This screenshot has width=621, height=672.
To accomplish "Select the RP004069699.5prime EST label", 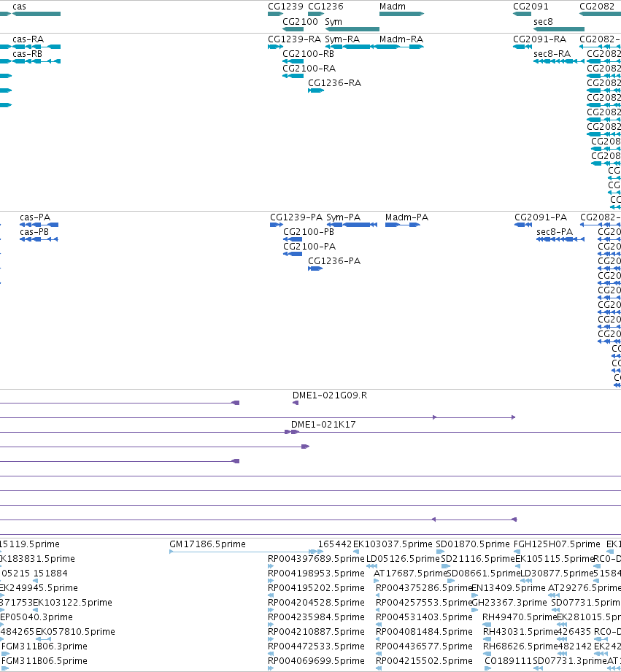I will point(316,661).
